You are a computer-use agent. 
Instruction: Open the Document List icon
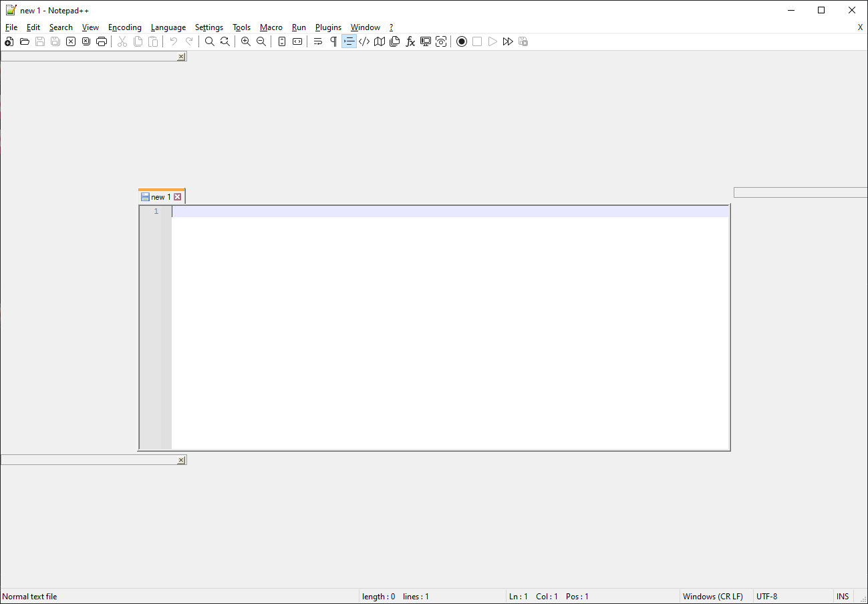coord(395,41)
